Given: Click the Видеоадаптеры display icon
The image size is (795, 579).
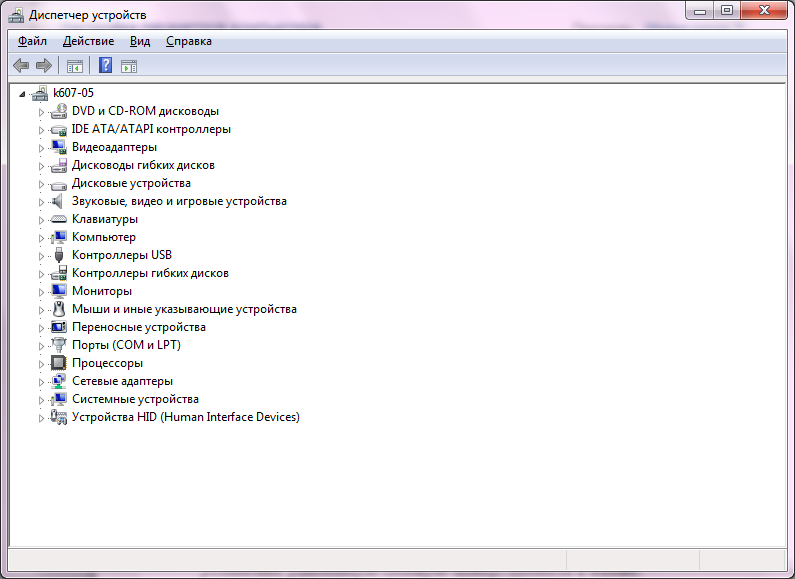Looking at the screenshot, I should (59, 147).
